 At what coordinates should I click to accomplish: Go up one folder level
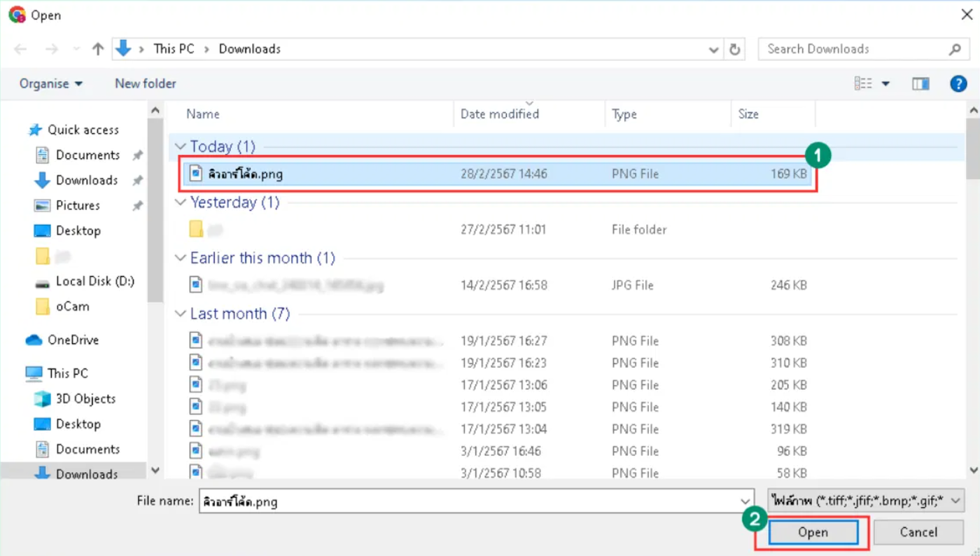tap(98, 49)
